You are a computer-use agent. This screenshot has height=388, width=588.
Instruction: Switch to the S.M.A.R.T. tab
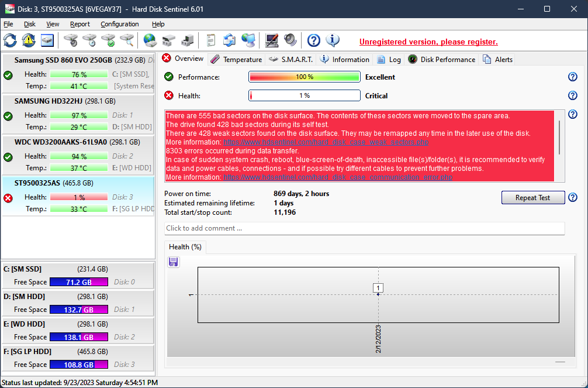point(291,59)
